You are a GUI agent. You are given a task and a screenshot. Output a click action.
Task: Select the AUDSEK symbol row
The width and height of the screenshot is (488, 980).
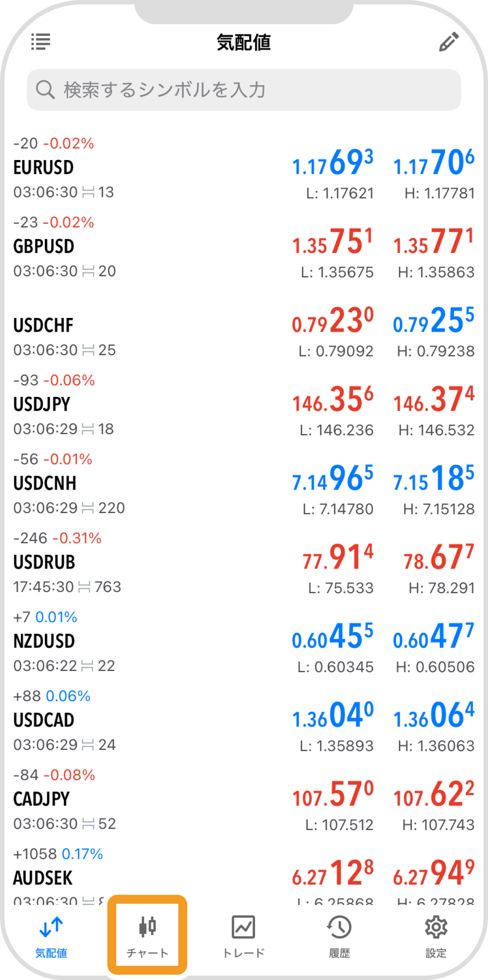click(133, 878)
